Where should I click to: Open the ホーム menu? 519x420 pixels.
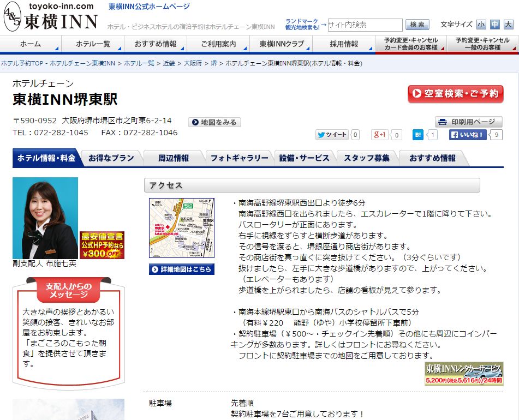pos(31,44)
